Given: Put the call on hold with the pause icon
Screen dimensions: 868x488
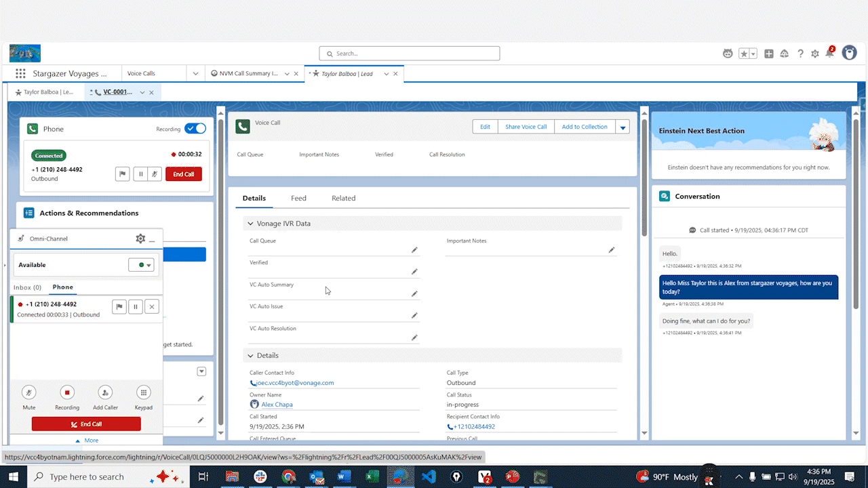Looking at the screenshot, I should pos(140,174).
